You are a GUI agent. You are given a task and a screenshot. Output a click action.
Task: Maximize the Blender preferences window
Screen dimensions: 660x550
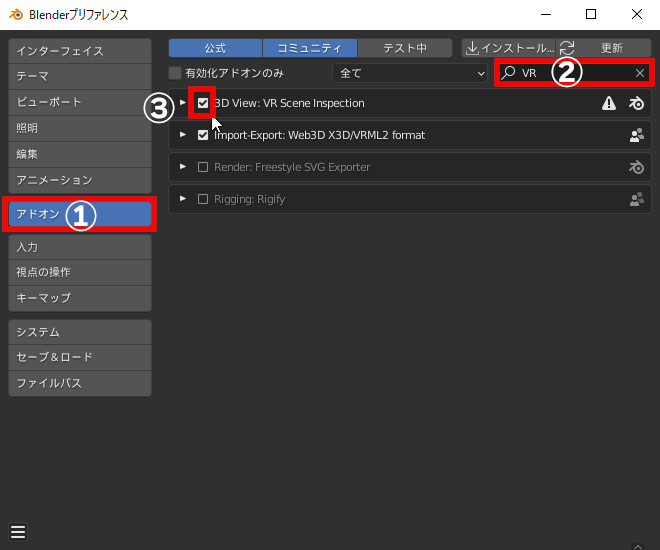point(591,14)
